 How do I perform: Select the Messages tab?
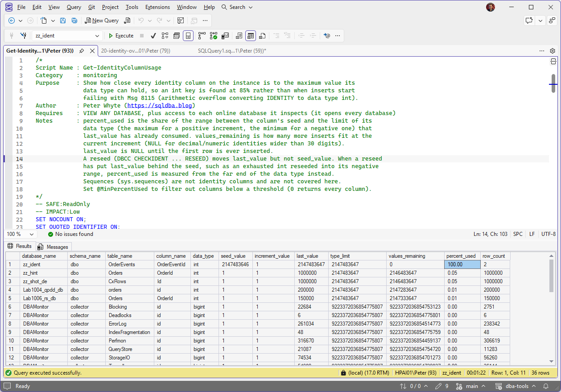tap(54, 247)
